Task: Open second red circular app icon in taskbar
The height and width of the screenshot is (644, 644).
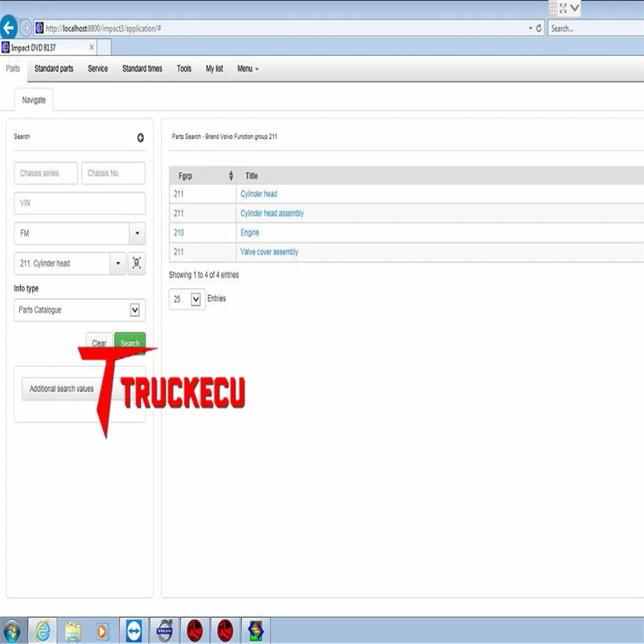Action: click(x=225, y=630)
